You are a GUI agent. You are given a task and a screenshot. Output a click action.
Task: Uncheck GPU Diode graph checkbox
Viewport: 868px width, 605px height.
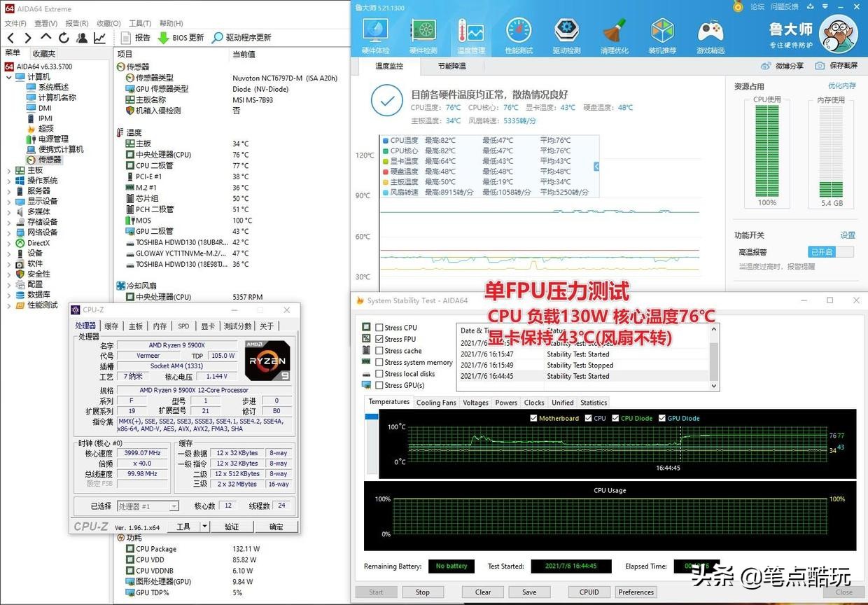pos(662,418)
